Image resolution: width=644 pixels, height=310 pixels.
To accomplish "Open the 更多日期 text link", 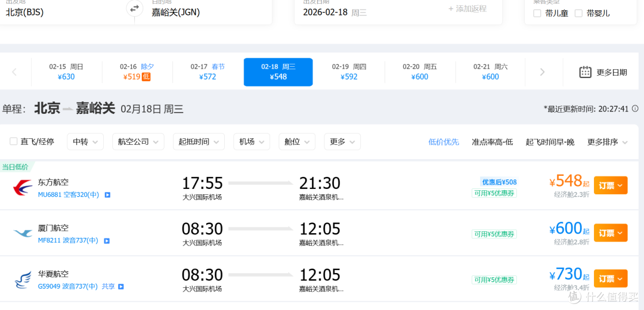I will coord(612,72).
